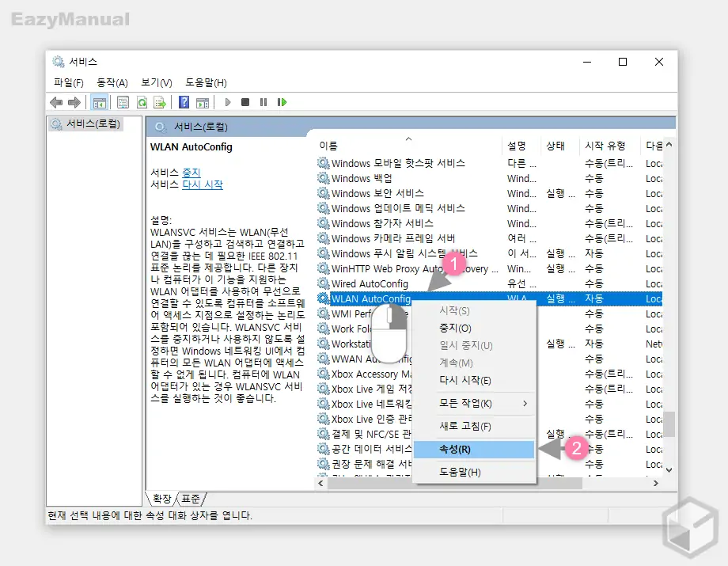Click the refresh icon in the toolbar

[142, 101]
